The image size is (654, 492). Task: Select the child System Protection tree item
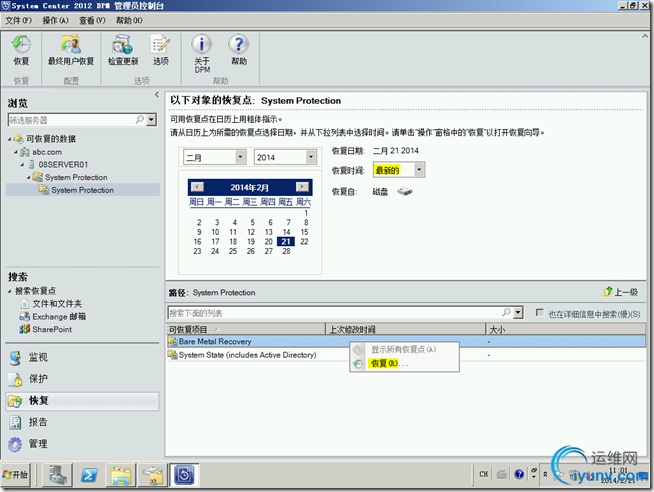point(82,190)
